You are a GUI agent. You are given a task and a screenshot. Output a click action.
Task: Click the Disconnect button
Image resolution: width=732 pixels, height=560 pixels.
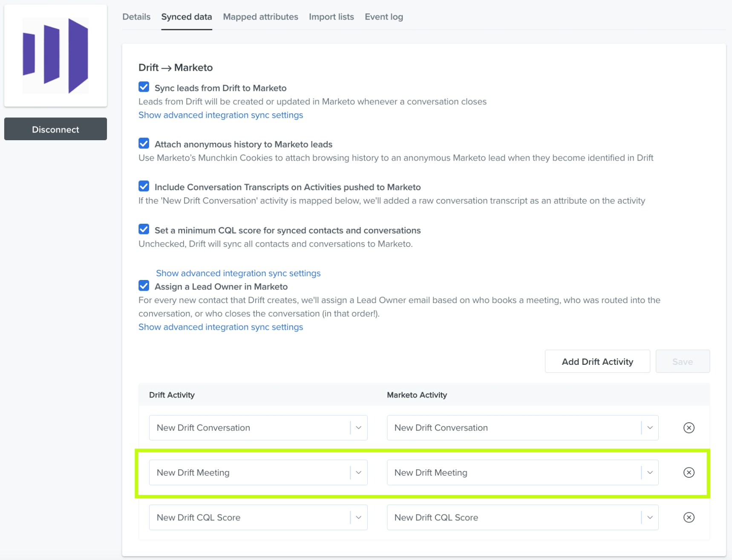[x=55, y=129]
